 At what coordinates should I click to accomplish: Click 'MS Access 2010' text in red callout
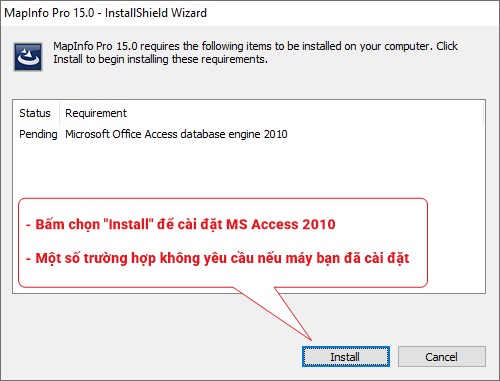(281, 224)
